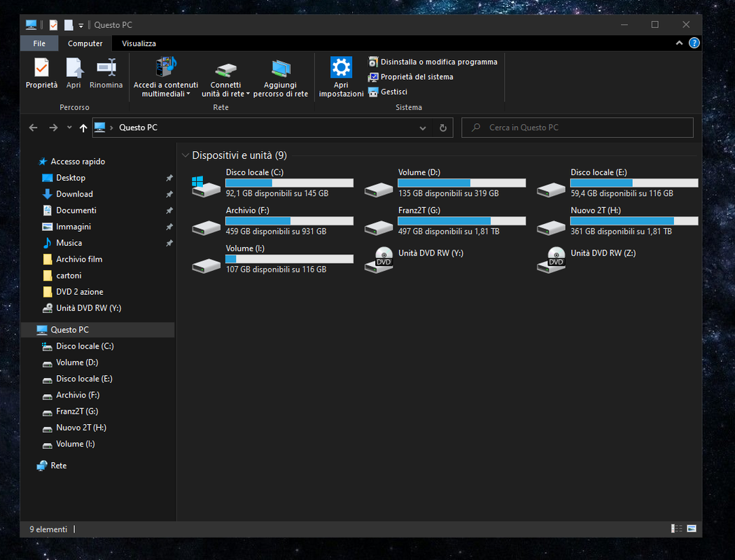This screenshot has width=735, height=560.
Task: Click the address bar Questo PC path
Action: pos(138,127)
